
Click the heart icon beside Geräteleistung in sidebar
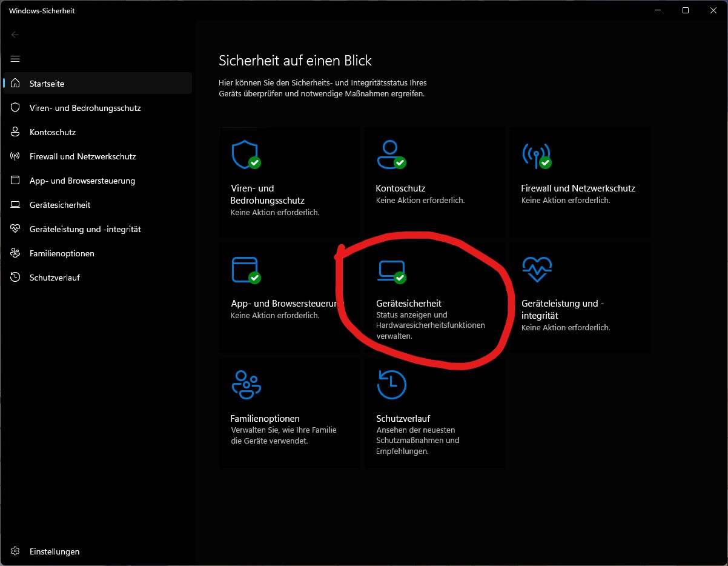click(x=16, y=228)
